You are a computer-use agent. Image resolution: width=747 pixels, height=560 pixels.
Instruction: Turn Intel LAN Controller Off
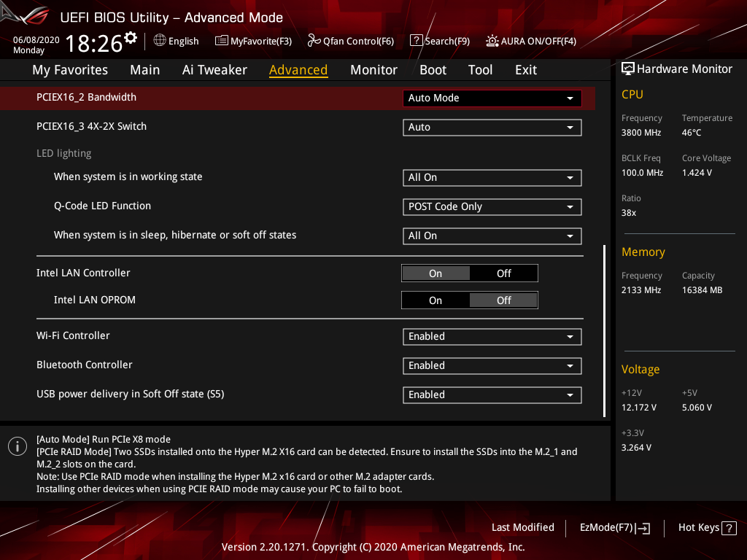click(503, 273)
